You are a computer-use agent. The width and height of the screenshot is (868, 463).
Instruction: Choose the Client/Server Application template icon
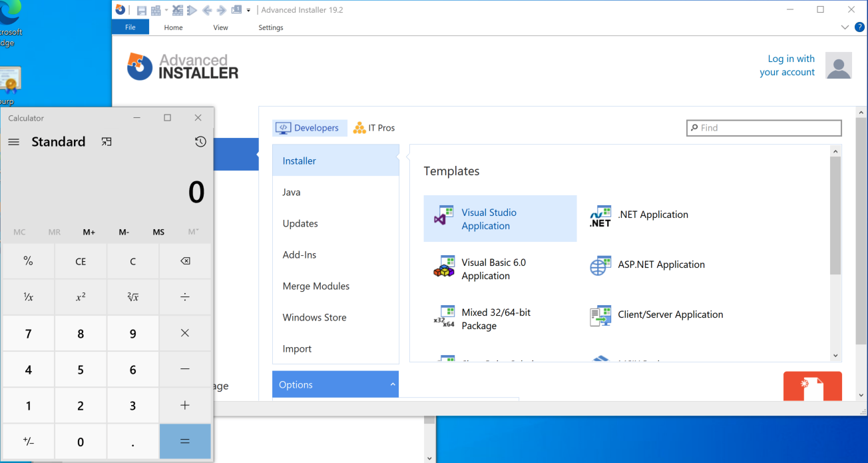coord(600,316)
